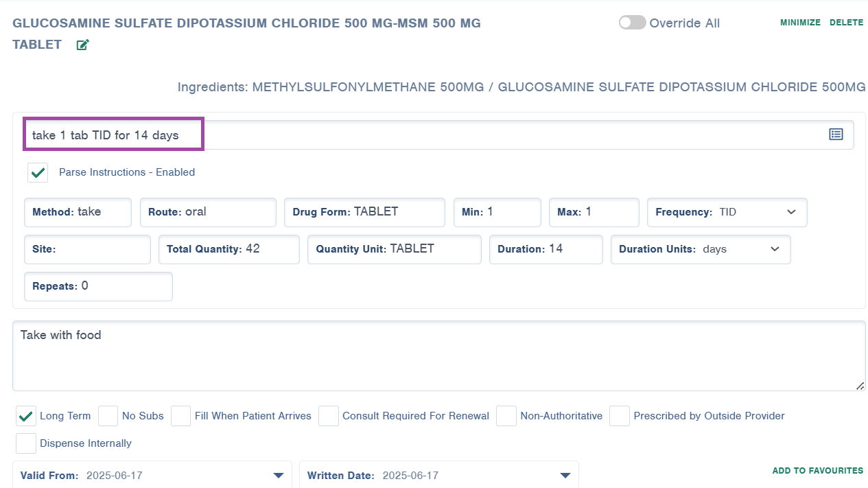This screenshot has height=488, width=868.
Task: Click the edit pencil next to medication name
Action: [82, 44]
